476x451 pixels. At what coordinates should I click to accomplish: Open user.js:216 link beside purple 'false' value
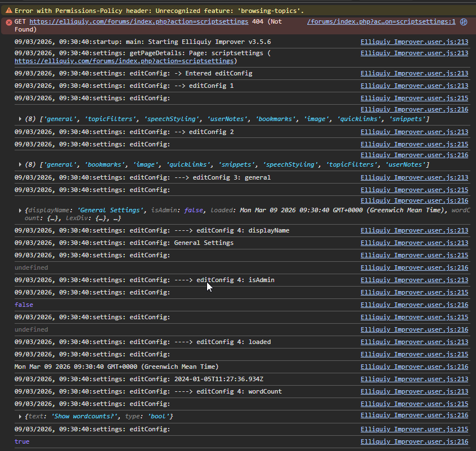[x=414, y=305]
